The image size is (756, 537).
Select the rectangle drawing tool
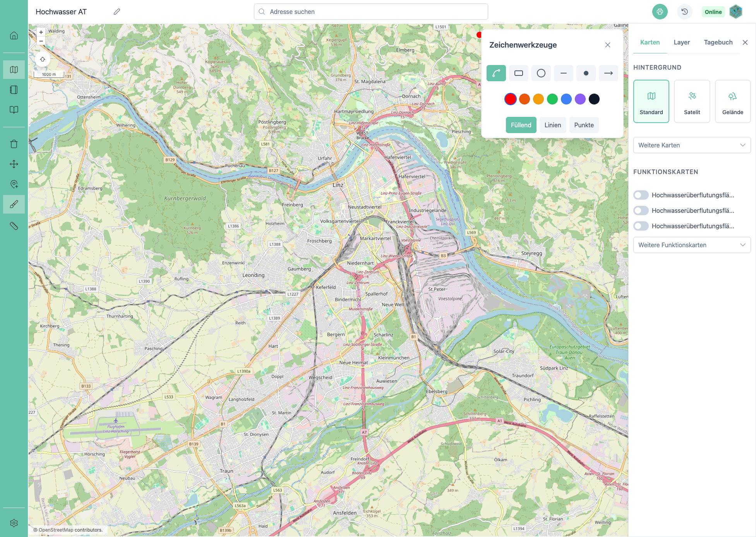pos(518,73)
